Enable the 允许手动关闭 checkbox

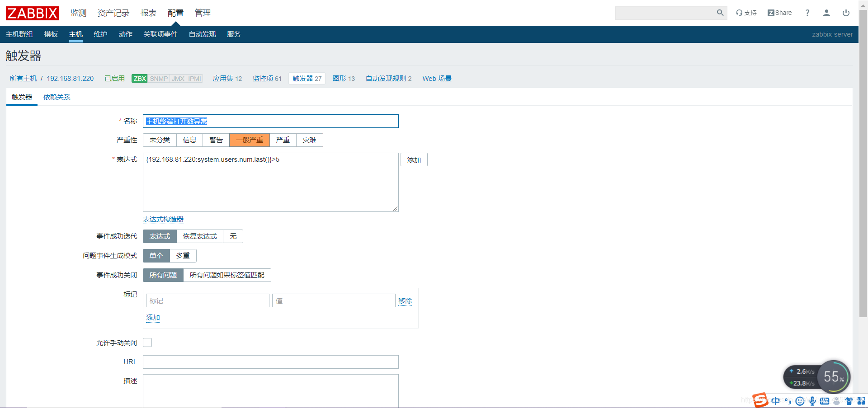coord(147,342)
